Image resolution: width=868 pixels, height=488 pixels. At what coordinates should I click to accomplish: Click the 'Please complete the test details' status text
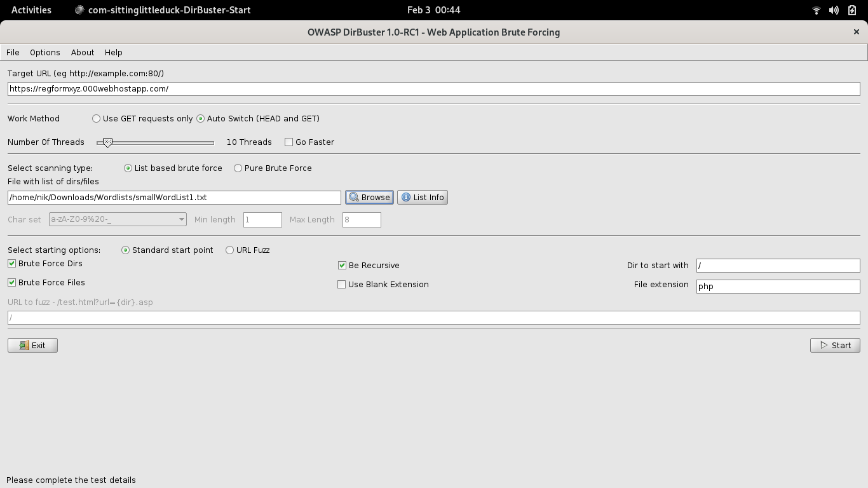coord(71,480)
